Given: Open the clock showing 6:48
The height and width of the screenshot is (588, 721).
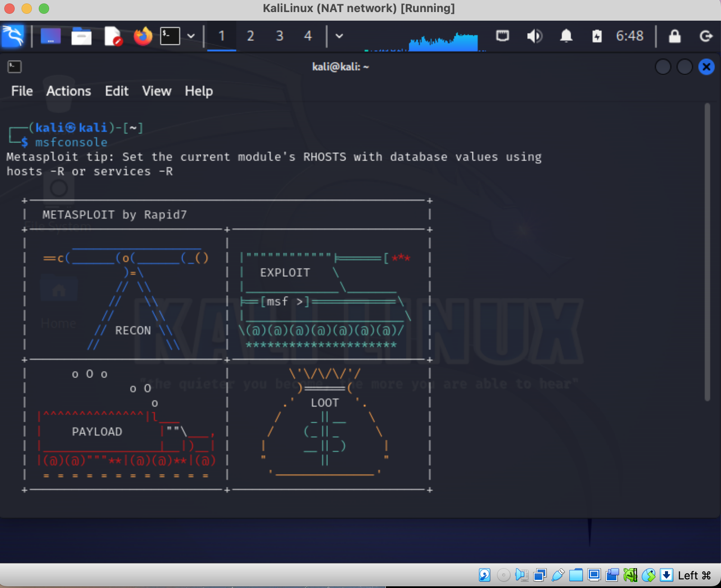Looking at the screenshot, I should pos(630,36).
